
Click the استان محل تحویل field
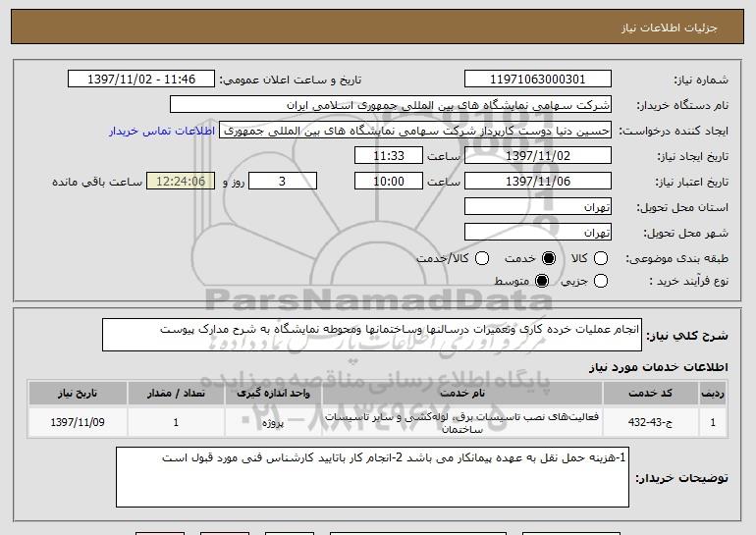click(538, 207)
